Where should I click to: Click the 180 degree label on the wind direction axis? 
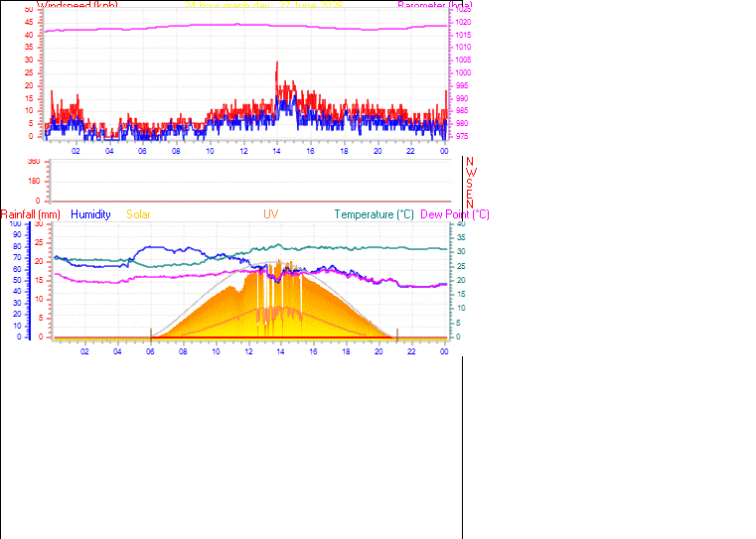tap(34, 181)
